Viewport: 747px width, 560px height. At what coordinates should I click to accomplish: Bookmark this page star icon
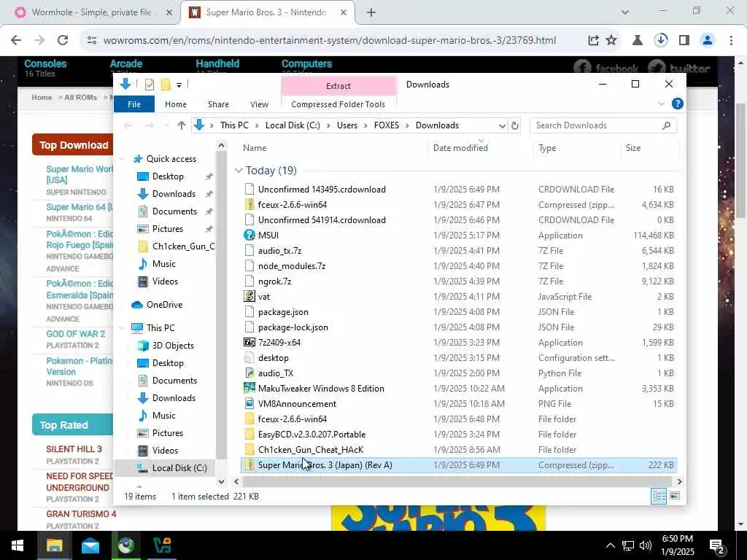[x=611, y=41]
